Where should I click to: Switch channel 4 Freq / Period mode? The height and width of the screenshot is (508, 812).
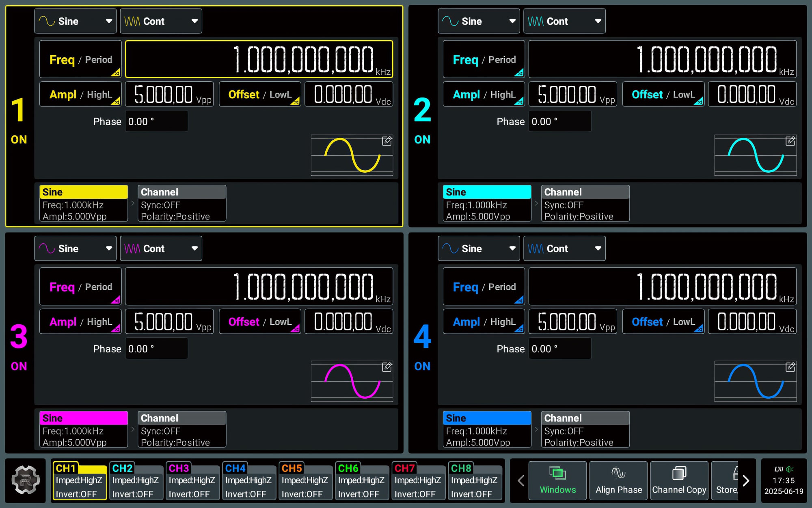pos(484,287)
